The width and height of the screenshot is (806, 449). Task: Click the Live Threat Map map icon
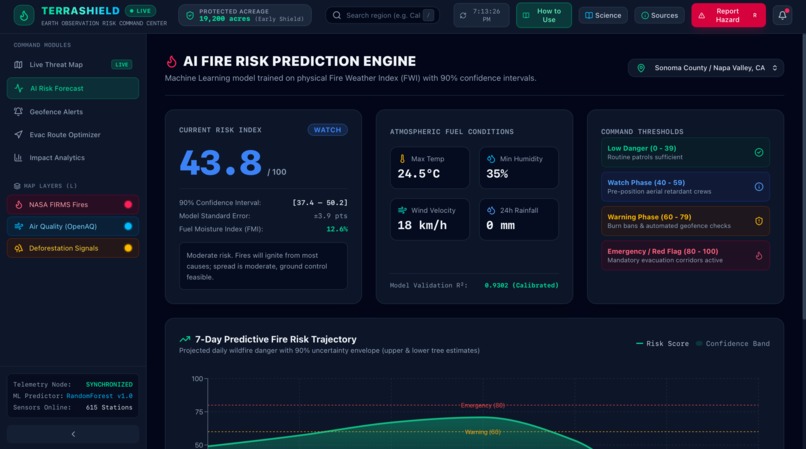[x=18, y=65]
